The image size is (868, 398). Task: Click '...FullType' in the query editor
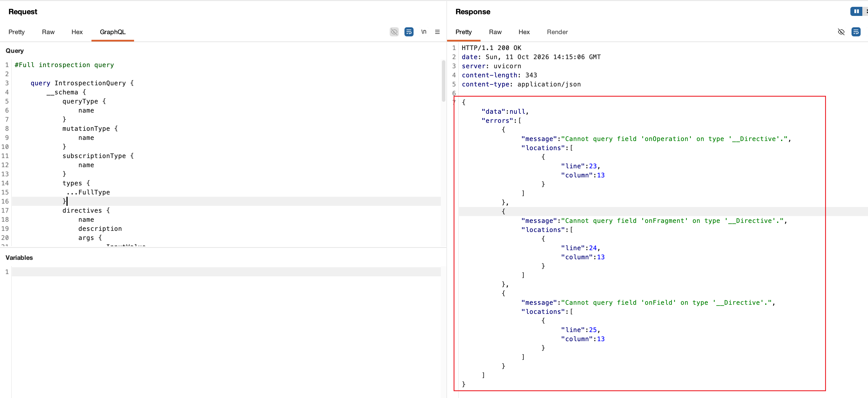point(88,192)
